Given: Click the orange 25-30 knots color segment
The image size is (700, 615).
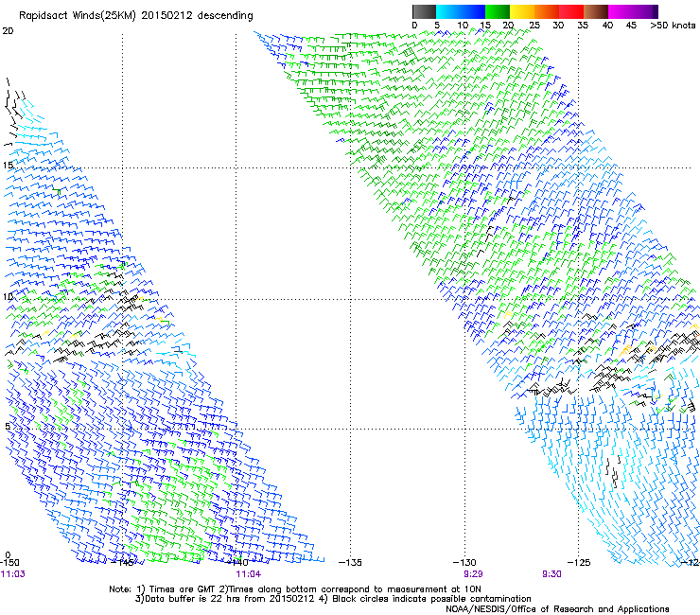Looking at the screenshot, I should click(547, 11).
